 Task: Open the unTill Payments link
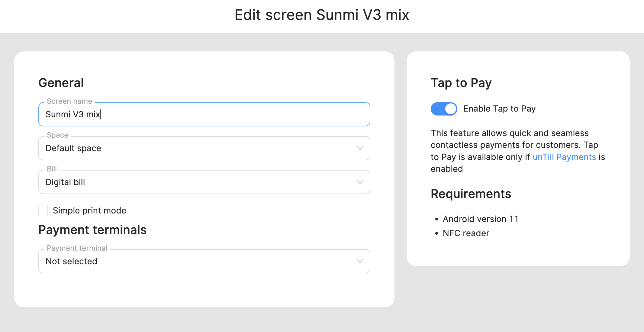[x=564, y=157]
